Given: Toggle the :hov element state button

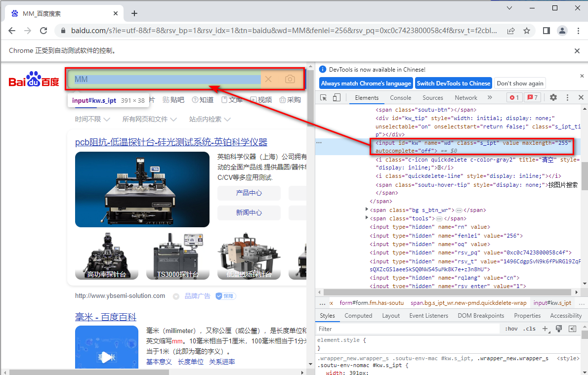Looking at the screenshot, I should (511, 329).
